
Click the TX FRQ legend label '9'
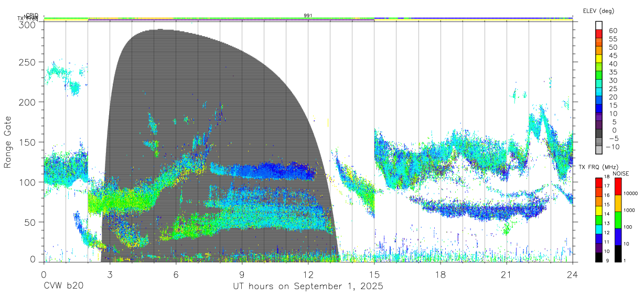[608, 260]
